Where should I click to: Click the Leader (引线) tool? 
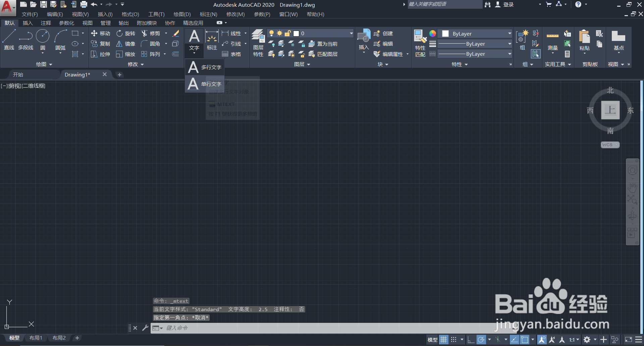point(232,44)
